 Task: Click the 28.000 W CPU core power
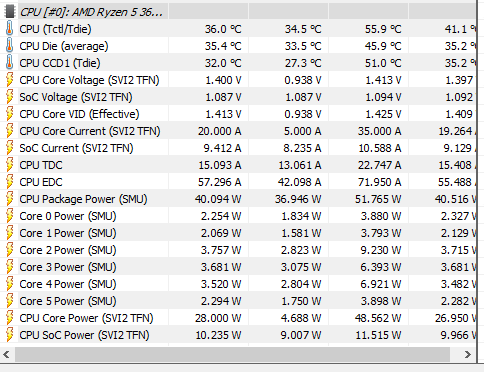(218, 318)
